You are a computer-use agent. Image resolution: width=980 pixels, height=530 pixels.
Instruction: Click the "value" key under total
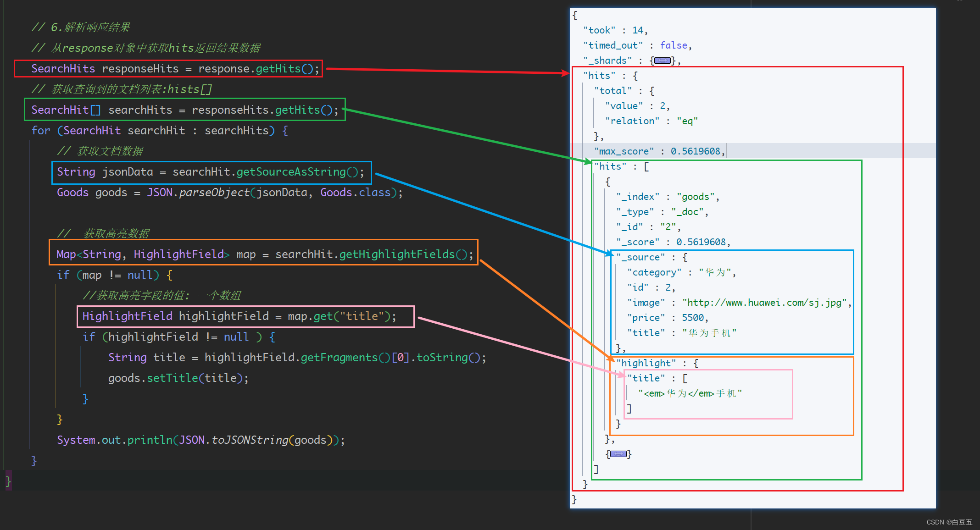pyautogui.click(x=624, y=106)
